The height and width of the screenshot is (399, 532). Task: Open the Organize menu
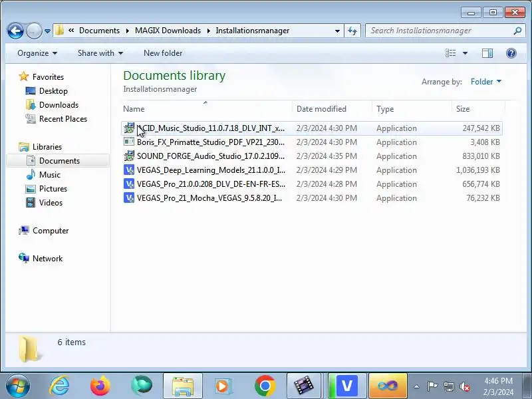pyautogui.click(x=37, y=53)
